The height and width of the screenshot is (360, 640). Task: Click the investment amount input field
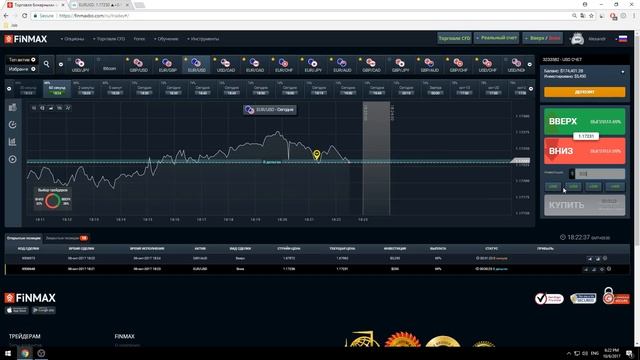pyautogui.click(x=600, y=173)
